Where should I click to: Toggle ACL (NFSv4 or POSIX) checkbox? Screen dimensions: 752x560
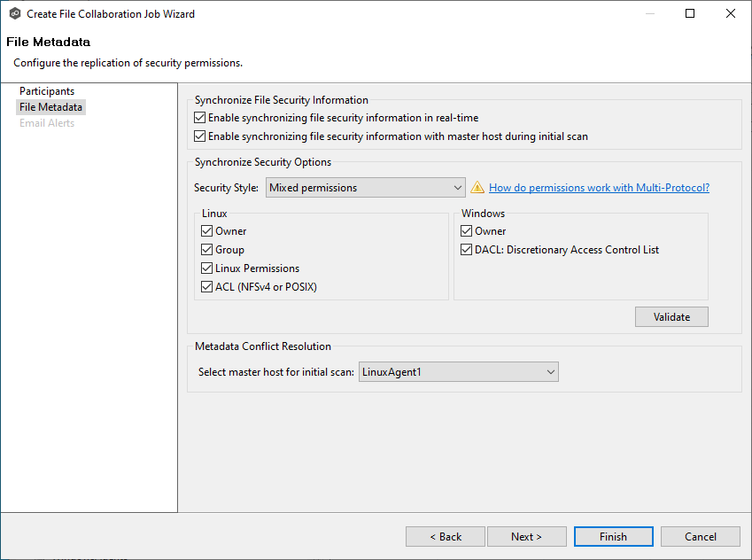[x=207, y=287]
